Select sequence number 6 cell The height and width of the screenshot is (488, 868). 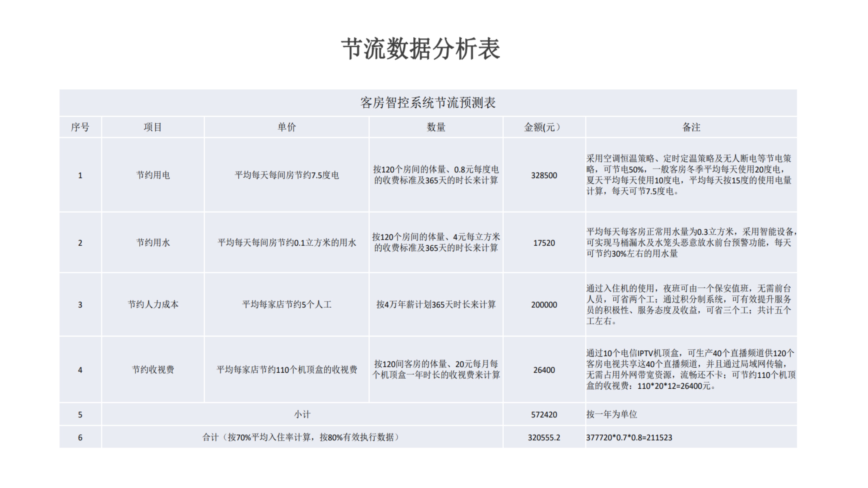click(x=80, y=437)
